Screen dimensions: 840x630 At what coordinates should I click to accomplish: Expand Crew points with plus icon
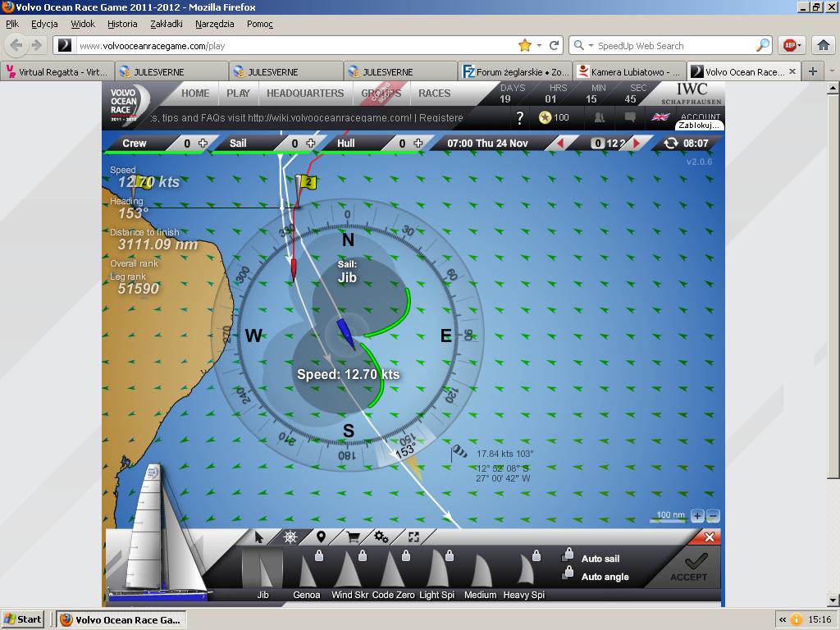point(203,144)
